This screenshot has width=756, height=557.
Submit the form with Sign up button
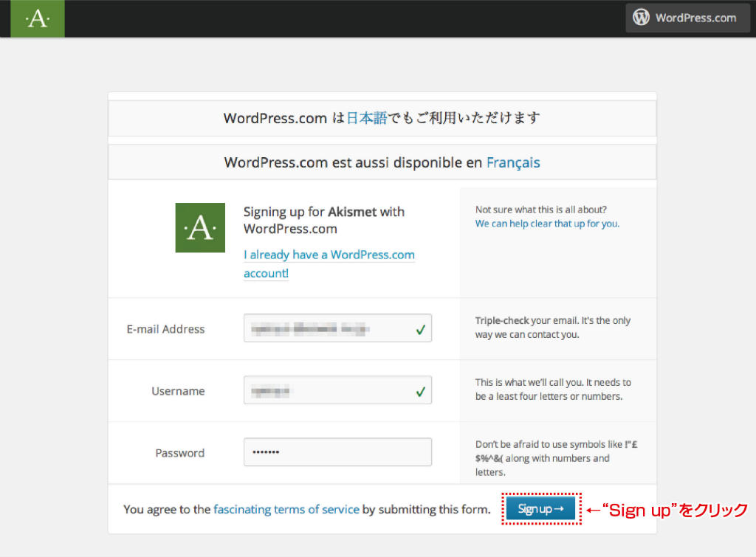coord(540,508)
